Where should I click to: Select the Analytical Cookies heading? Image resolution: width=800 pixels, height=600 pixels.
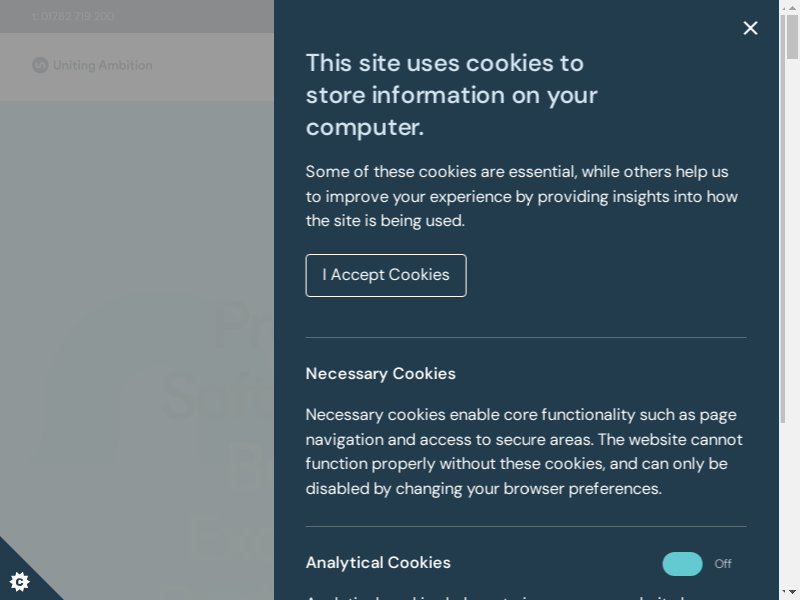click(378, 563)
